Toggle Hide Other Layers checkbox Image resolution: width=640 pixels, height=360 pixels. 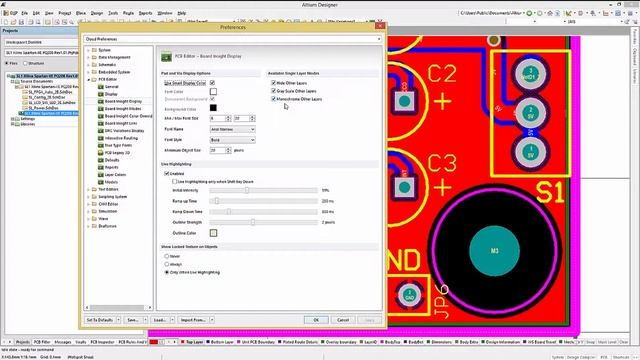(273, 83)
